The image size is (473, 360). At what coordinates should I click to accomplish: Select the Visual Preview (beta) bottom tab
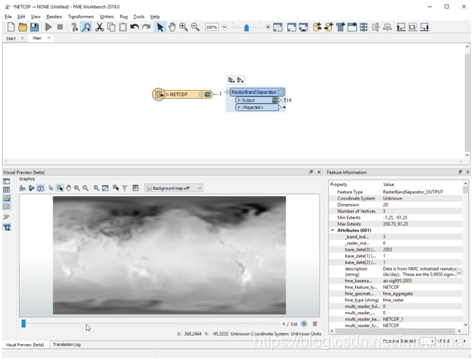(x=25, y=345)
